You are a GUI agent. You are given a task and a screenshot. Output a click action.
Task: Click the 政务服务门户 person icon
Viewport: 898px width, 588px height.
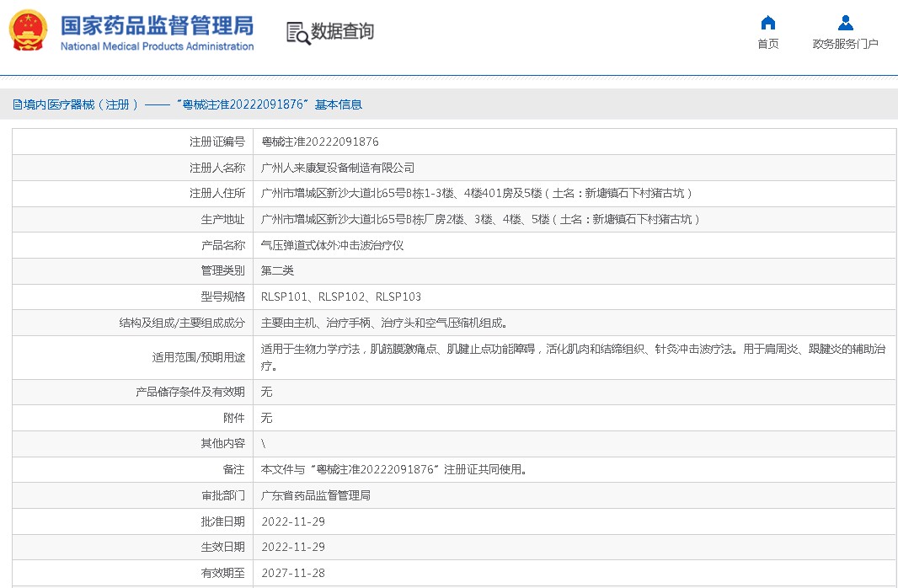(x=845, y=23)
